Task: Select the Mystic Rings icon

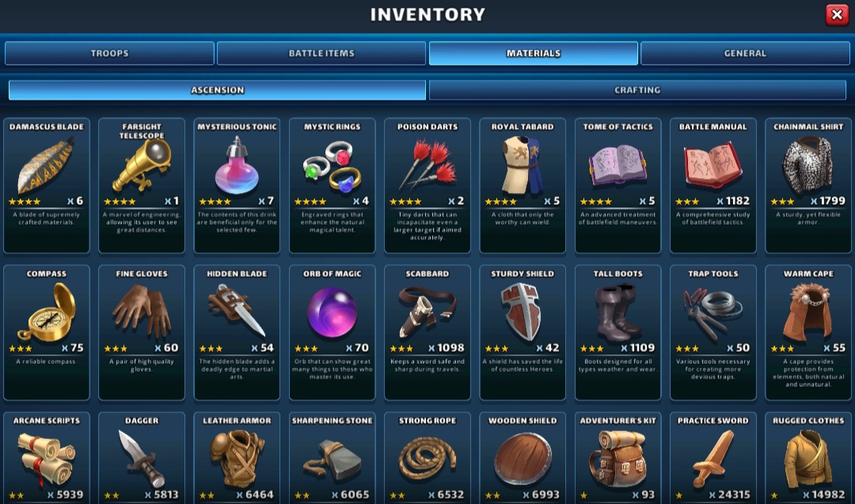Action: 332,167
